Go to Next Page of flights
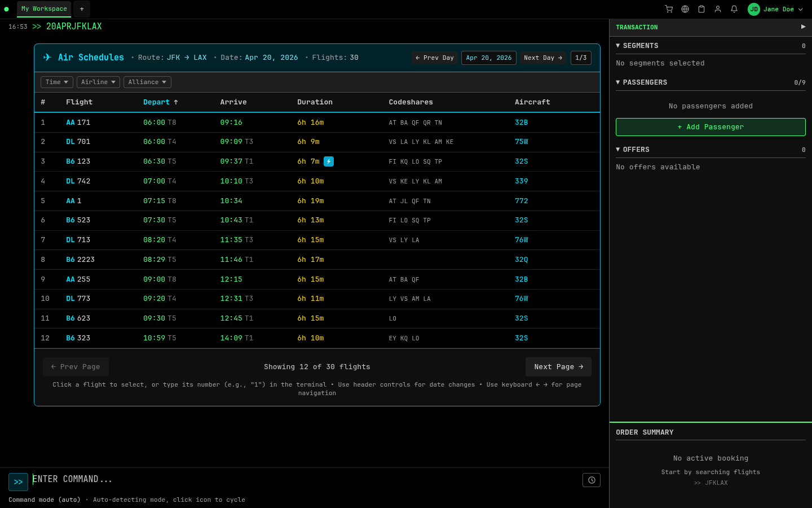Viewport: 812px width, 508px height. click(558, 367)
